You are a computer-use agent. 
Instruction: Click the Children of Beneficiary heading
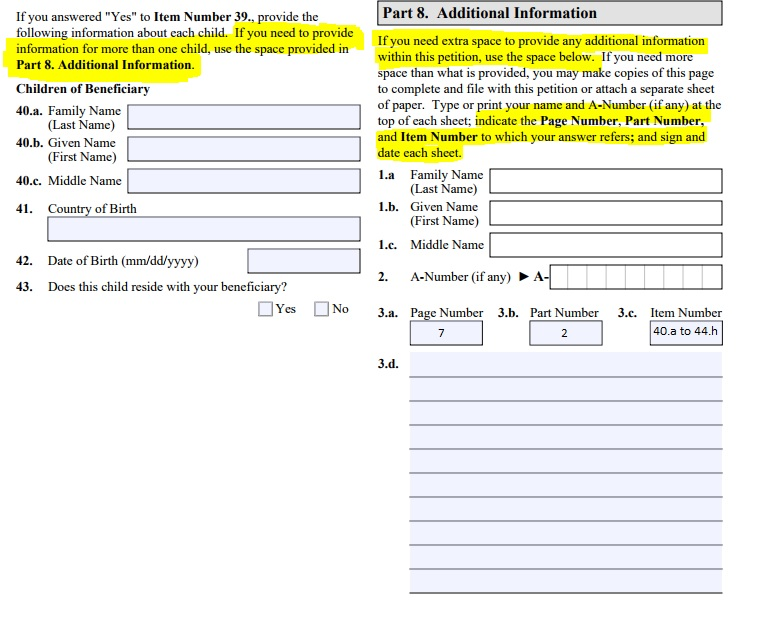83,89
